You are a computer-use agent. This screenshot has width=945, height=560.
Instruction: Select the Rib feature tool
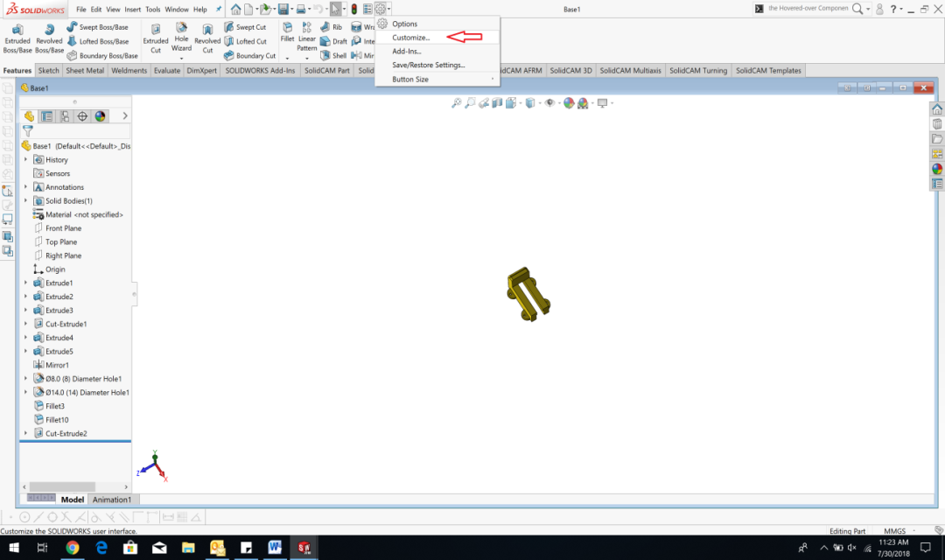point(331,27)
